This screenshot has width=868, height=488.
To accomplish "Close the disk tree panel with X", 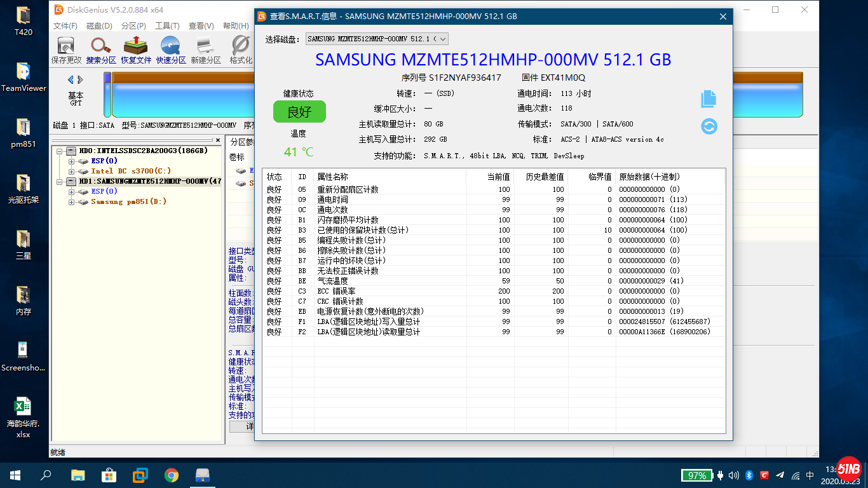I will tap(218, 140).
